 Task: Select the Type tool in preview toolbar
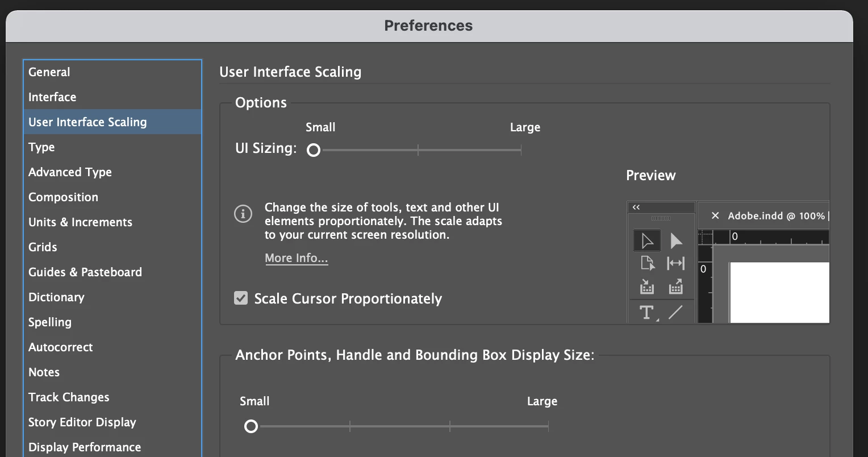(x=646, y=312)
